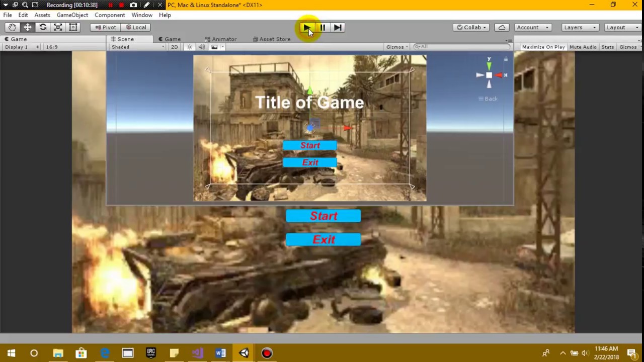Switch to the Animator tab
This screenshot has height=362, width=644.
coord(220,39)
